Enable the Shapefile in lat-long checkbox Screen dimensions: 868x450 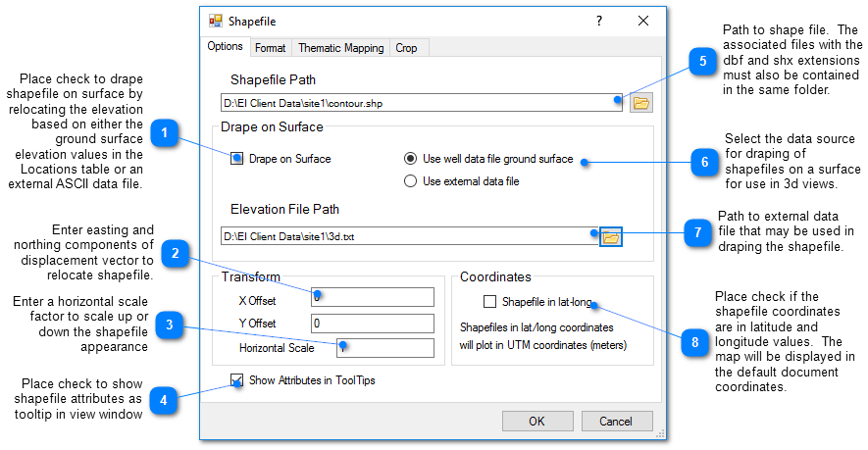[490, 302]
